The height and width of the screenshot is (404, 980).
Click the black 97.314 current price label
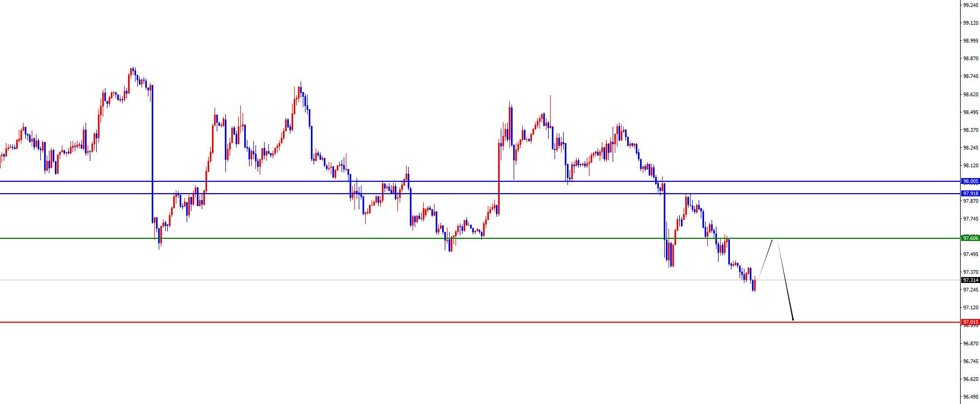point(970,280)
